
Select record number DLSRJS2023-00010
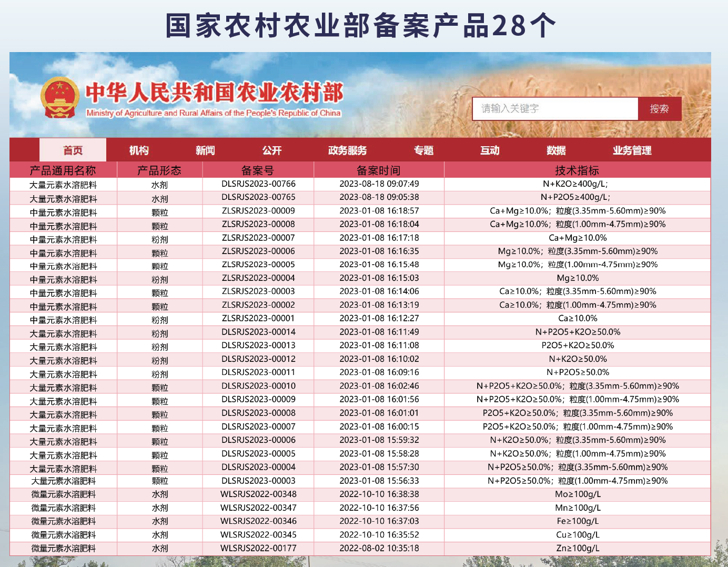[x=258, y=386]
